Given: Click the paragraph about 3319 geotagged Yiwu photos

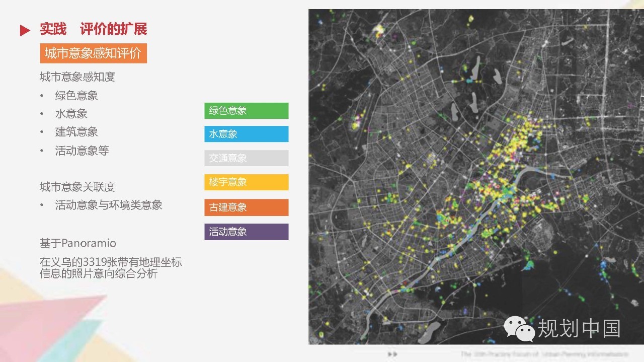Looking at the screenshot, I should (x=111, y=268).
